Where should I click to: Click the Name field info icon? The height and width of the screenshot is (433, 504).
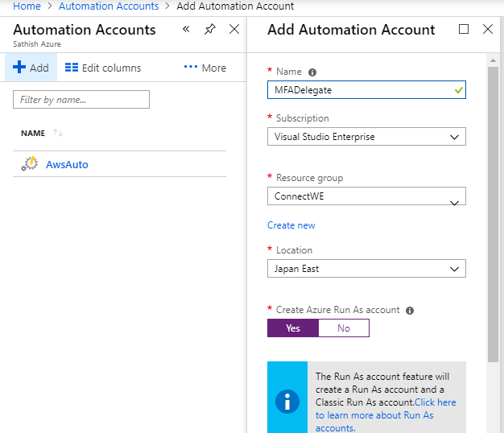coord(312,72)
